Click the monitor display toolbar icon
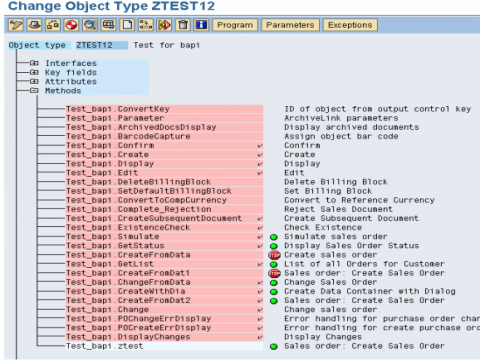This screenshot has width=480, height=360. pos(109,25)
